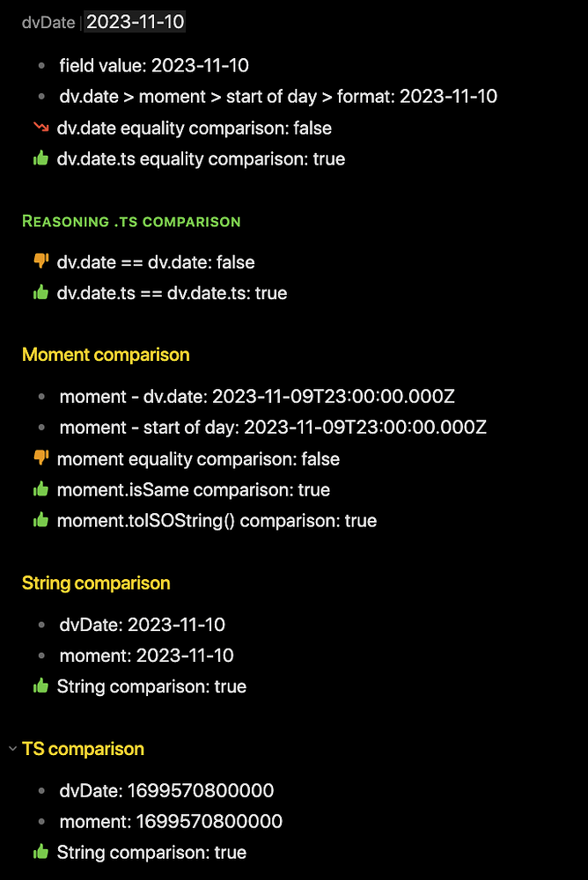Click the String comparison heading
The image size is (588, 880).
click(x=96, y=583)
